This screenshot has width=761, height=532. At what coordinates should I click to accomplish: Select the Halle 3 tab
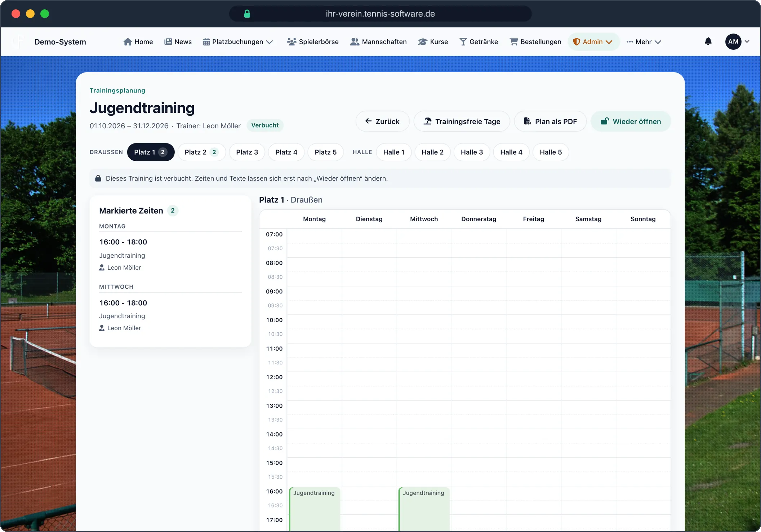pyautogui.click(x=472, y=152)
